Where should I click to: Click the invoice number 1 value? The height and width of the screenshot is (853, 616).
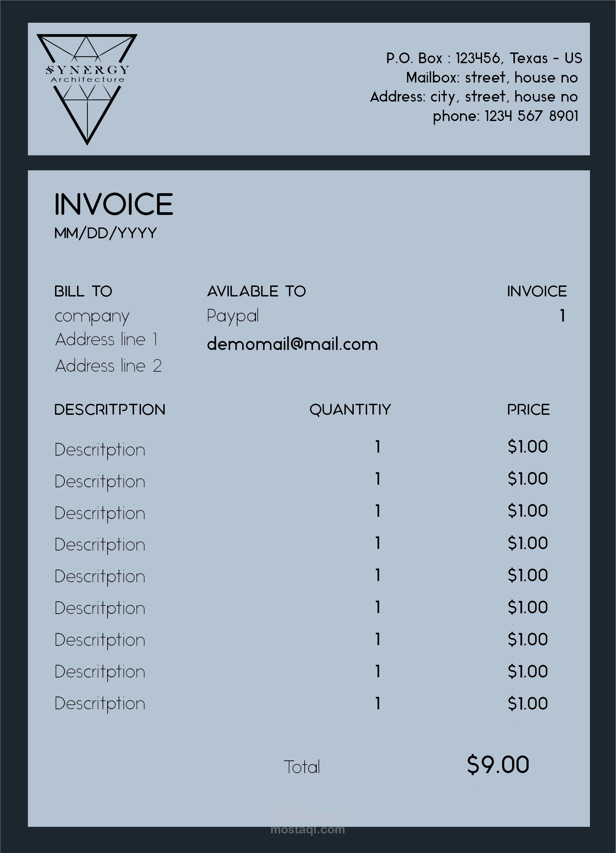pos(563,316)
